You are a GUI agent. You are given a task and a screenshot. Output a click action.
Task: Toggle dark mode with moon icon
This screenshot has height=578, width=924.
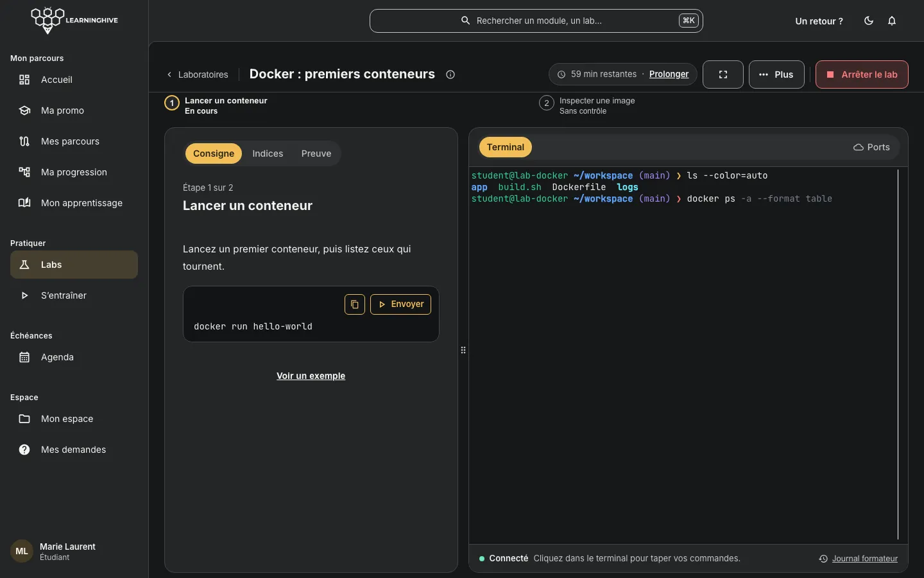point(869,21)
